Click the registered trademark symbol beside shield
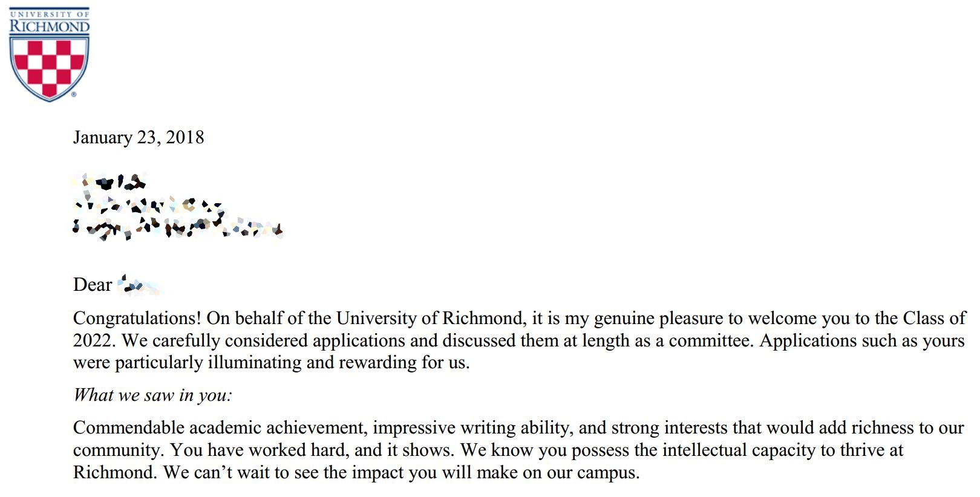This screenshot has width=980, height=497. click(74, 94)
